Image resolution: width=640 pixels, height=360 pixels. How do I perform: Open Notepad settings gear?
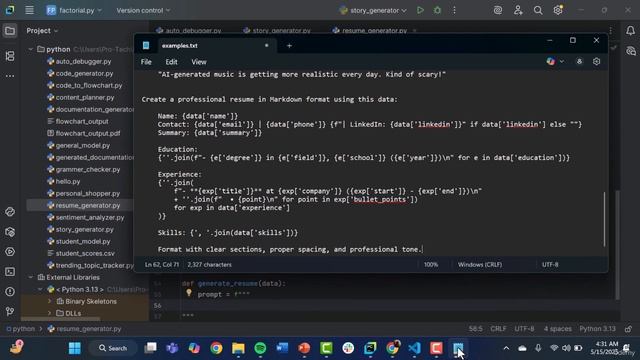[596, 62]
